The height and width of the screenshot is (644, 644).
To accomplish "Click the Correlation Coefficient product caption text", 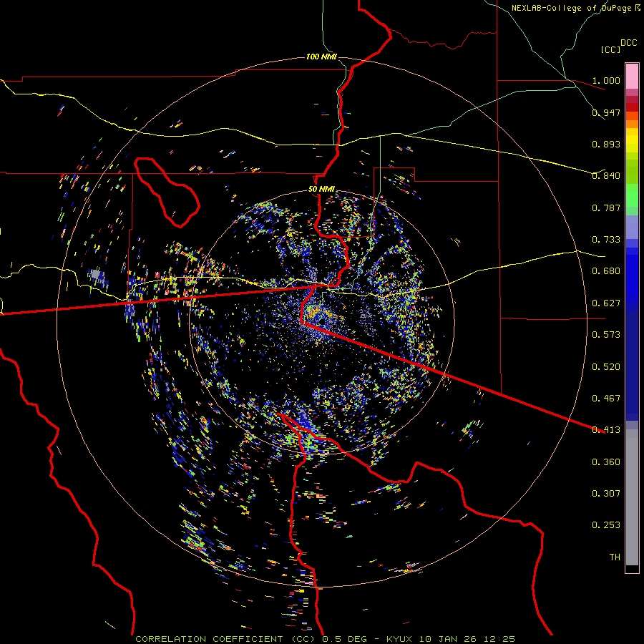I will click(326, 639).
